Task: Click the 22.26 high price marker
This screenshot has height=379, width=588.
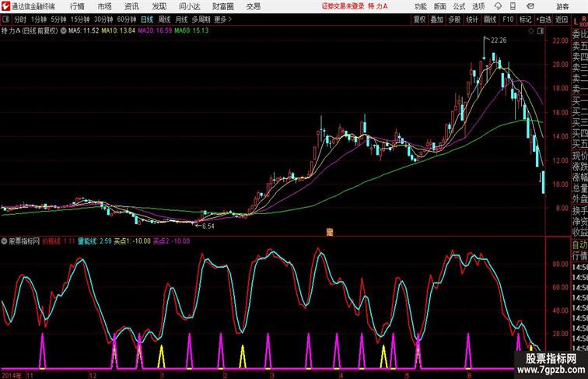Action: coord(499,40)
